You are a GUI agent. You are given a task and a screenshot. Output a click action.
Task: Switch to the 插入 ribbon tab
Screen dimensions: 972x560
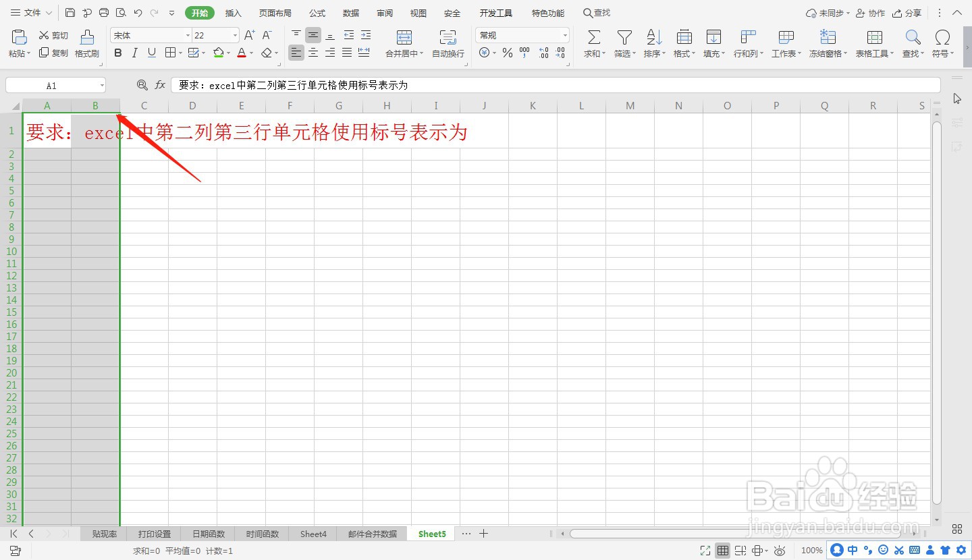click(x=233, y=12)
